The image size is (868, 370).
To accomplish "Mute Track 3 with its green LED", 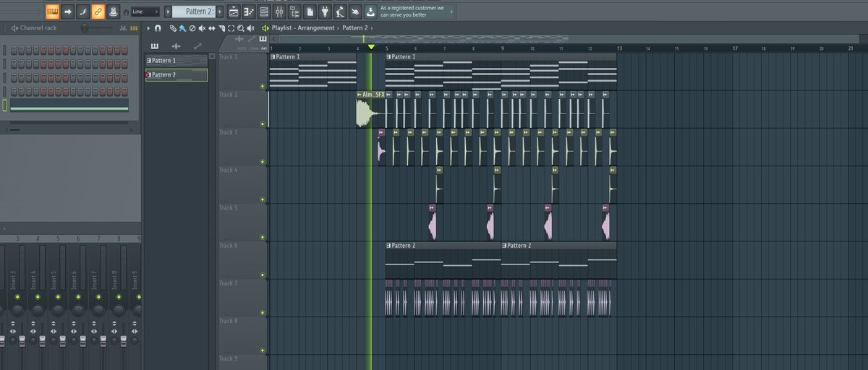I will pyautogui.click(x=262, y=162).
